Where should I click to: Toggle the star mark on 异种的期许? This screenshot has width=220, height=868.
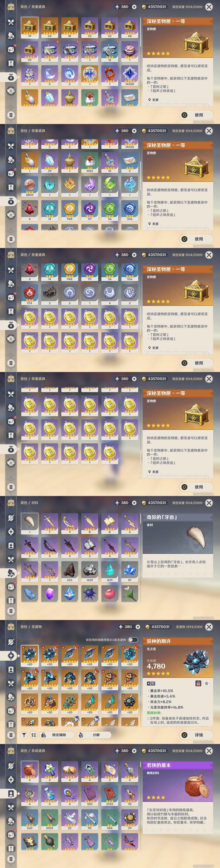[207, 683]
